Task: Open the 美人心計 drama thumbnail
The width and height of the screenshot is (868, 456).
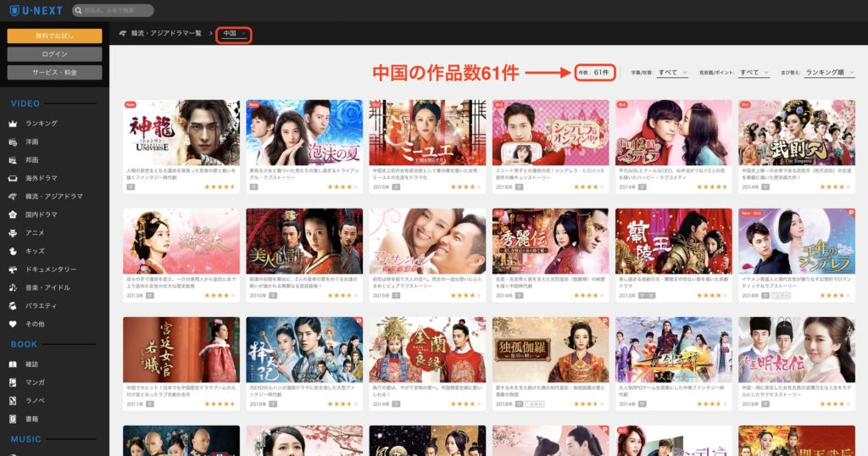Action: click(x=304, y=242)
